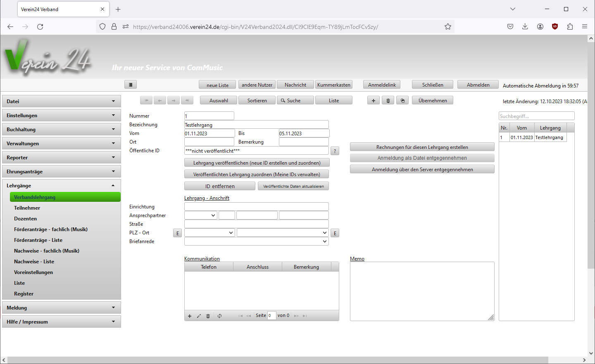Click the neue Liste button
Image resolution: width=595 pixels, height=364 pixels.
click(x=217, y=85)
